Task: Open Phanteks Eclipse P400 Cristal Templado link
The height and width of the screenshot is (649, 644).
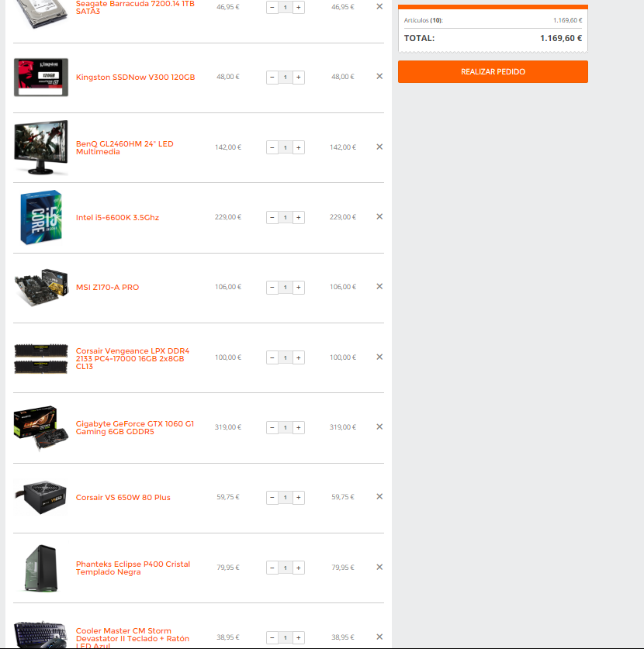Action: pyautogui.click(x=133, y=568)
